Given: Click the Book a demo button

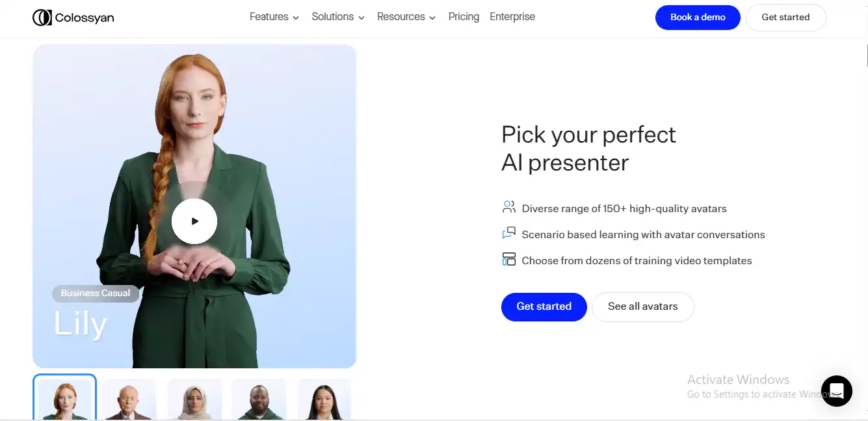Looking at the screenshot, I should pyautogui.click(x=698, y=18).
